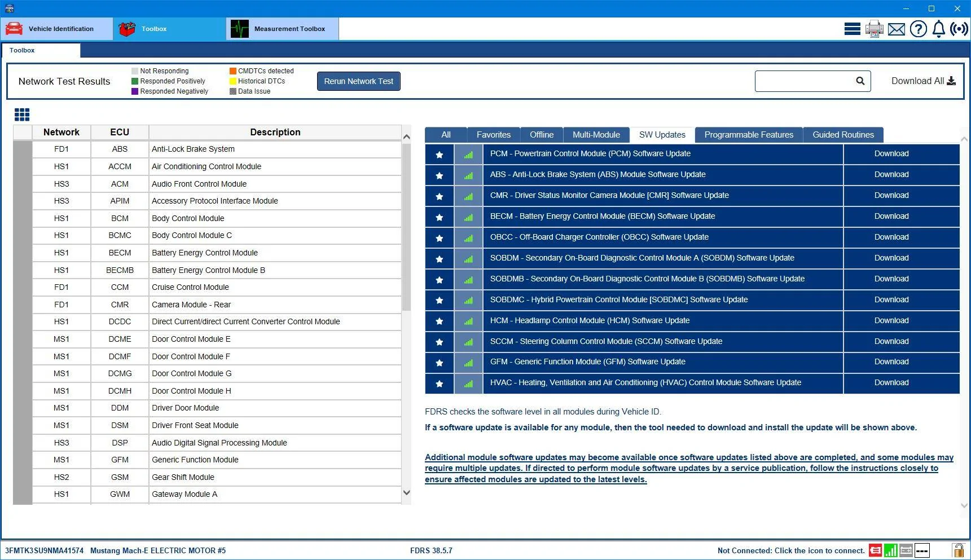Click the favorite star for BECM software update
The image size is (971, 560).
coord(440,217)
